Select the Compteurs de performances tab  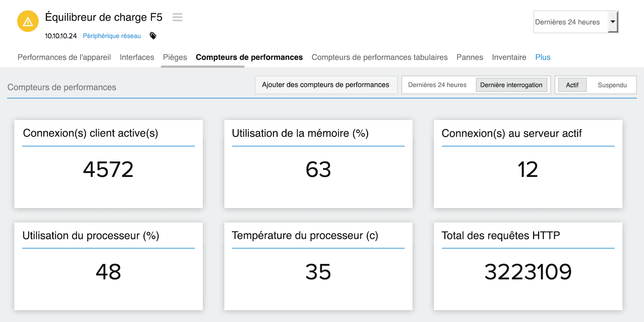(x=249, y=57)
